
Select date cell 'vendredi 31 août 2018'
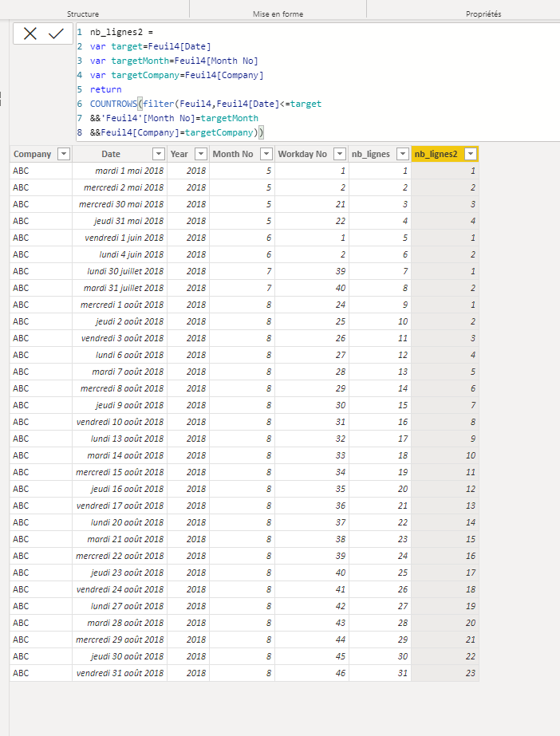(x=120, y=673)
